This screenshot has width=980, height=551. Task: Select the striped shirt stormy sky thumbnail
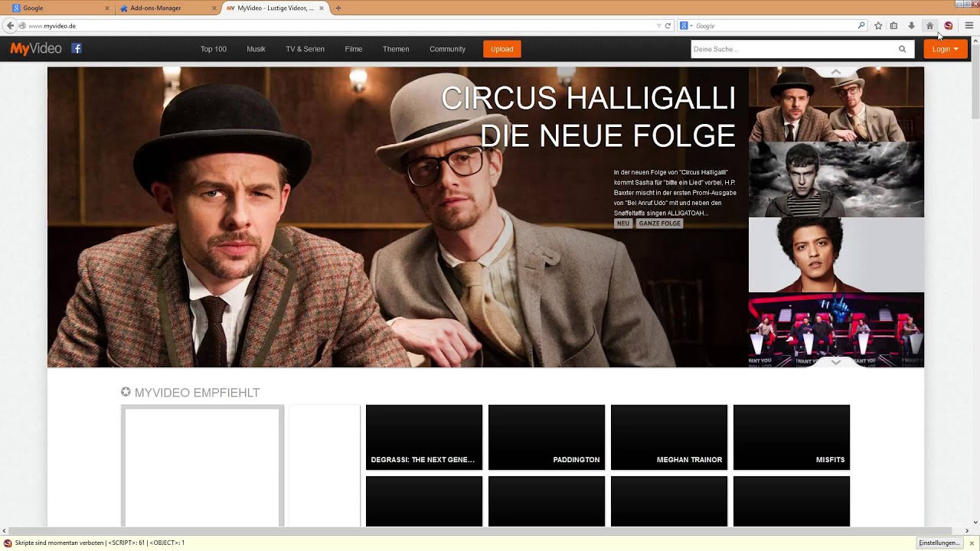[836, 180]
